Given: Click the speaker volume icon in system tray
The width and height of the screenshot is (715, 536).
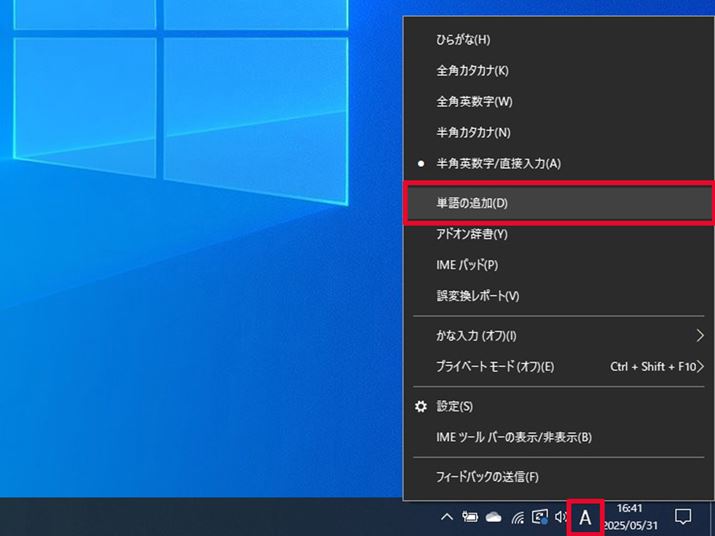Looking at the screenshot, I should click(561, 517).
